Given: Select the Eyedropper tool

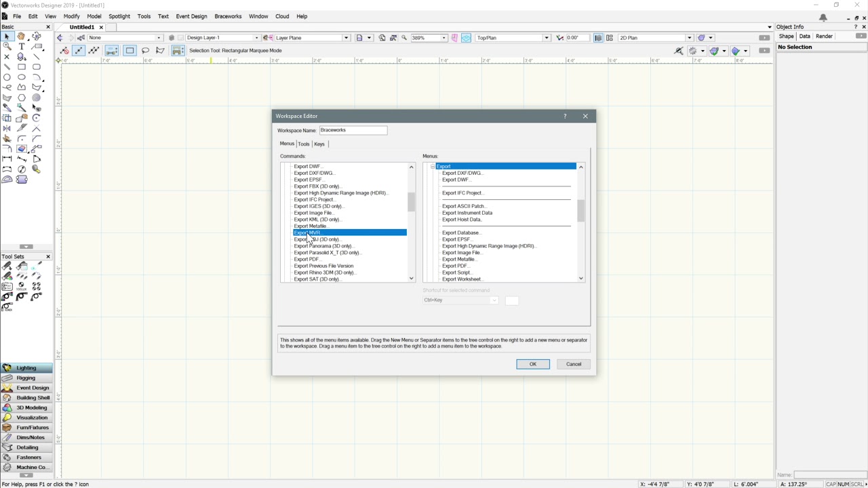Looking at the screenshot, I should [x=7, y=108].
